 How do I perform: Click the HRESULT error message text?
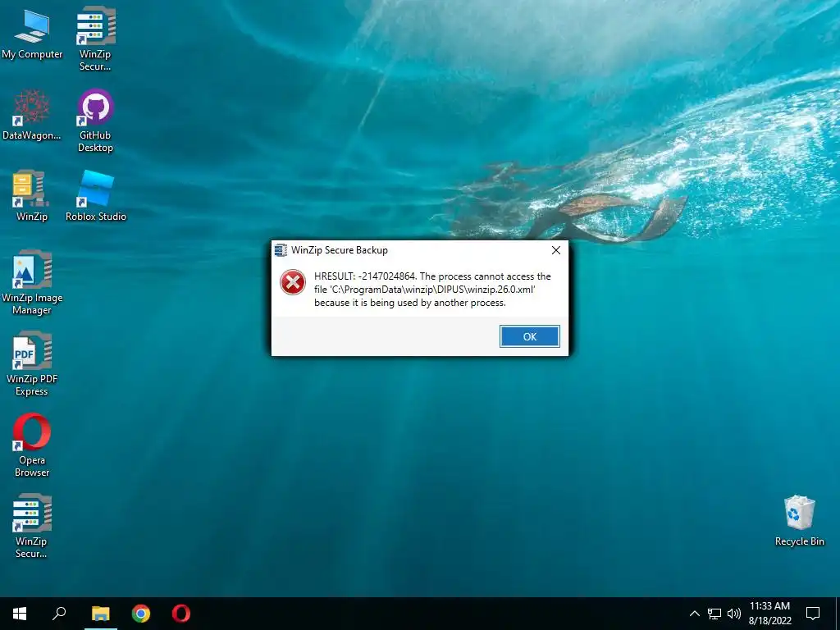pyautogui.click(x=432, y=290)
